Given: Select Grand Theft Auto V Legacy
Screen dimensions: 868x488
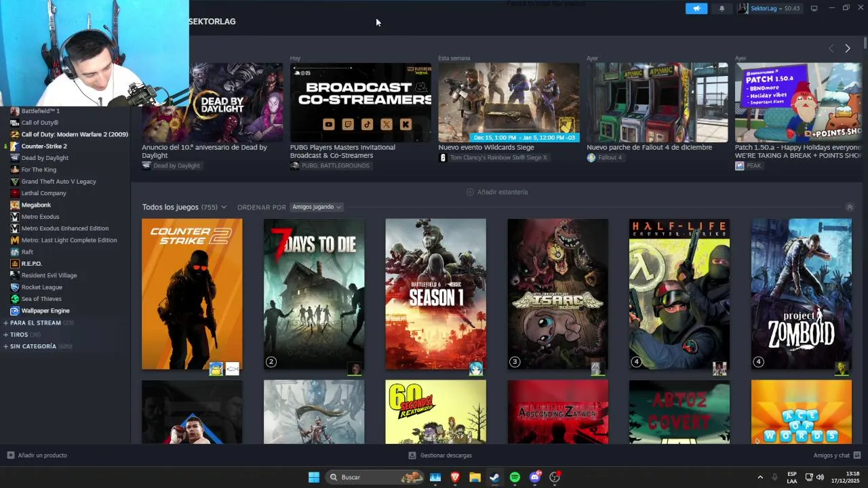Looking at the screenshot, I should click(58, 182).
